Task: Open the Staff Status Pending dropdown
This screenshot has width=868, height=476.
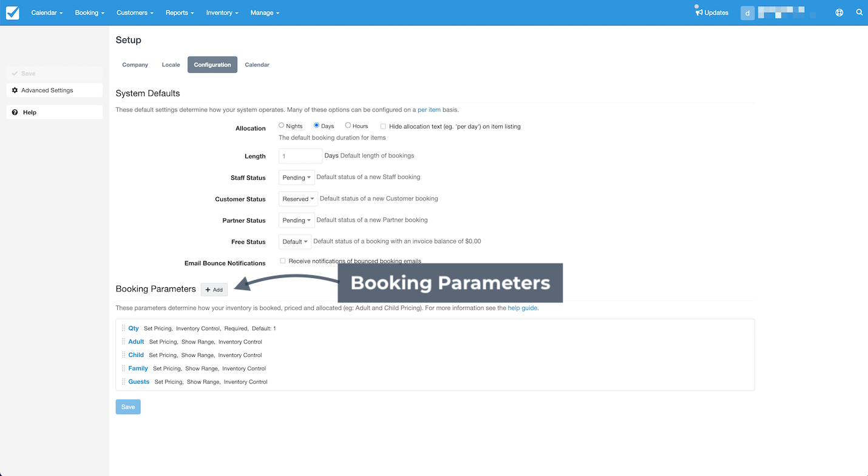Action: 297,177
